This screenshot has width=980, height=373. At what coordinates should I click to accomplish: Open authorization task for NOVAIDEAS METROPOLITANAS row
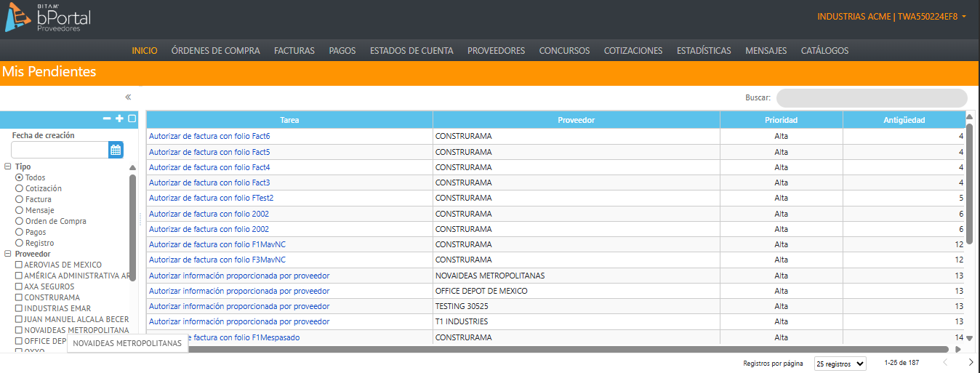click(x=239, y=276)
